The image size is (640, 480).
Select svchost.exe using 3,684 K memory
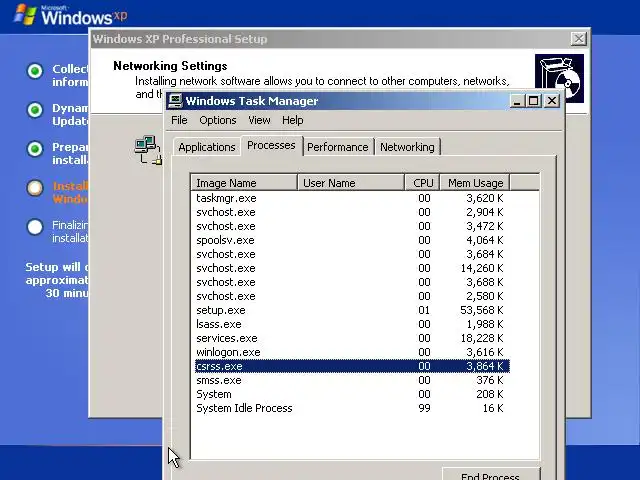pyautogui.click(x=352, y=254)
